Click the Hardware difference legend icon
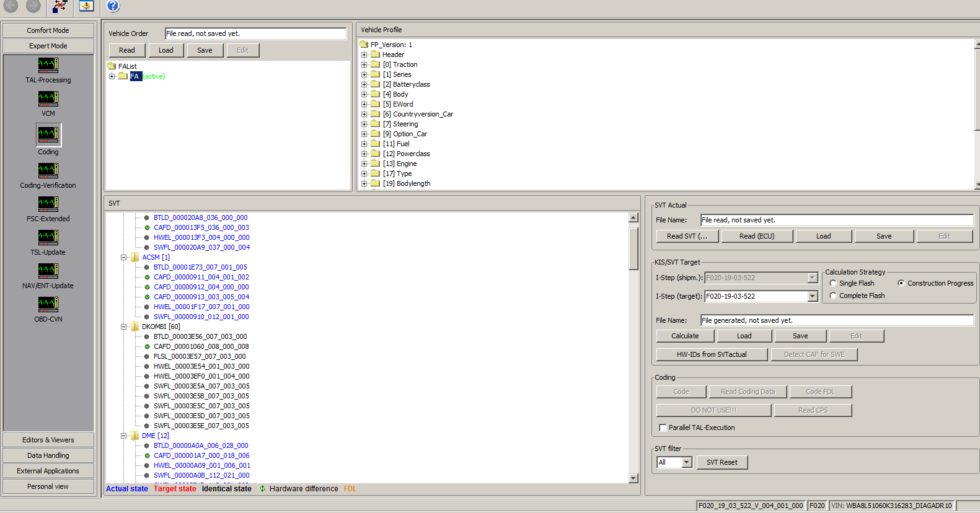980x513 pixels. pos(262,489)
